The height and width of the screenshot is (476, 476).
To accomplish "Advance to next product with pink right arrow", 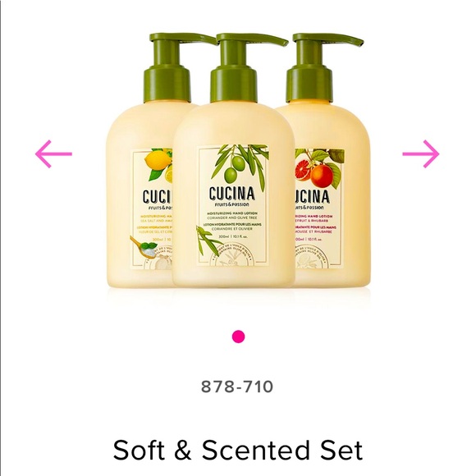I will coord(421,154).
